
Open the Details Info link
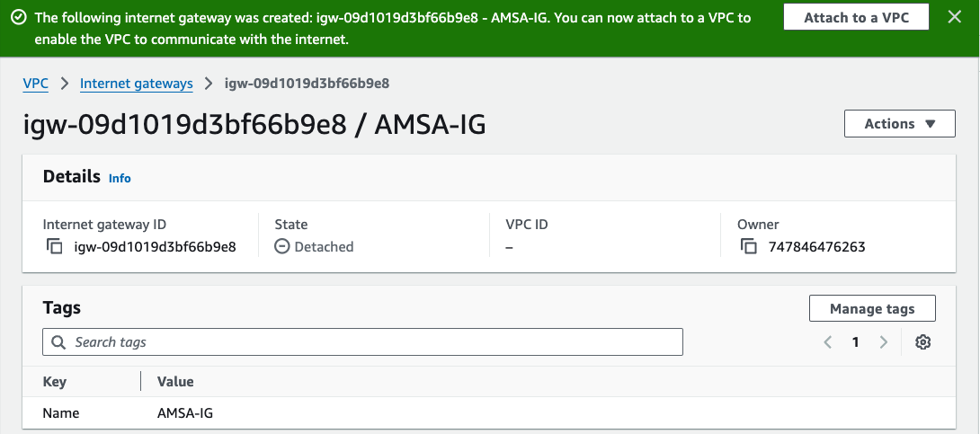pyautogui.click(x=120, y=179)
